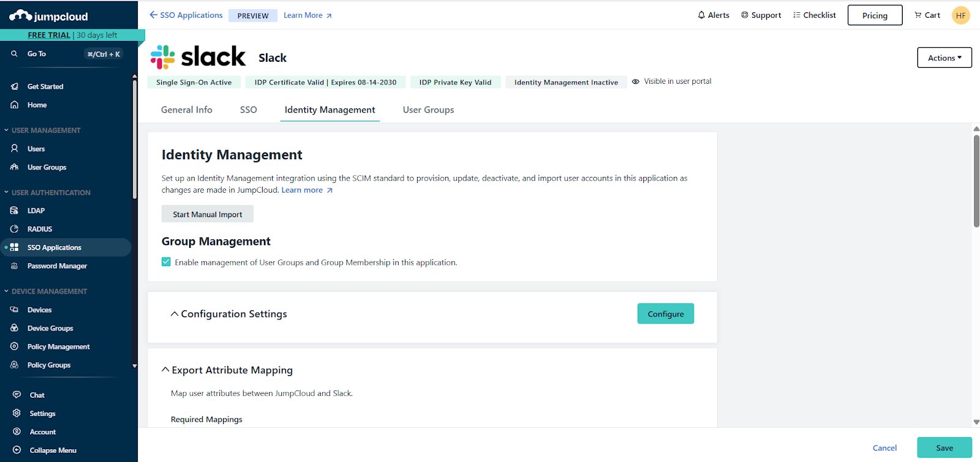Click the Pricing button
This screenshot has height=462, width=980.
(x=875, y=15)
